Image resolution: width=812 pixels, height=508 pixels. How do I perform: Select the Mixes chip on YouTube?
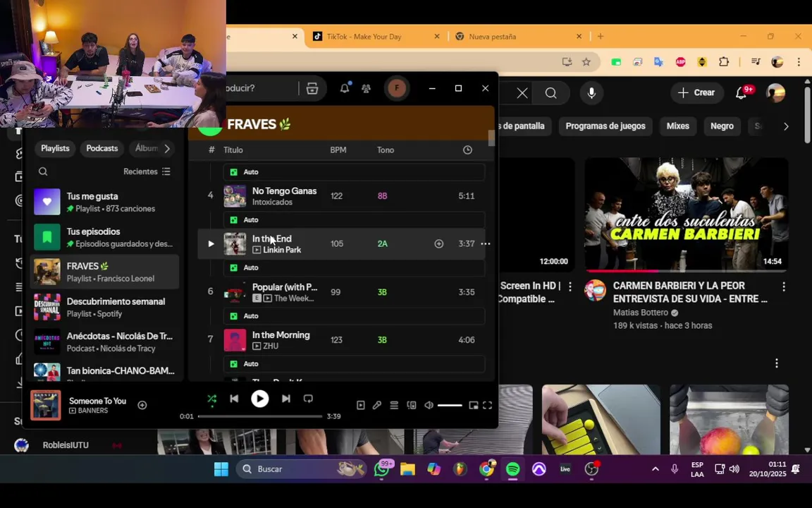677,126
